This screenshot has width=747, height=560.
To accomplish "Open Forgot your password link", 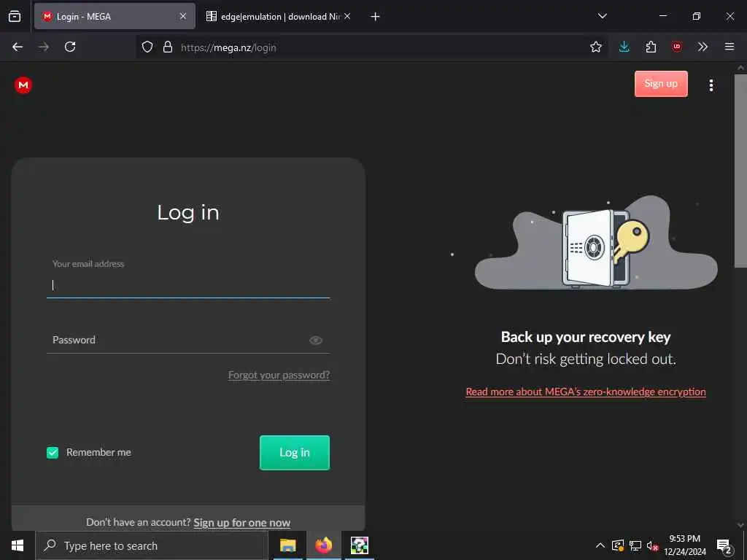I will 279,376.
